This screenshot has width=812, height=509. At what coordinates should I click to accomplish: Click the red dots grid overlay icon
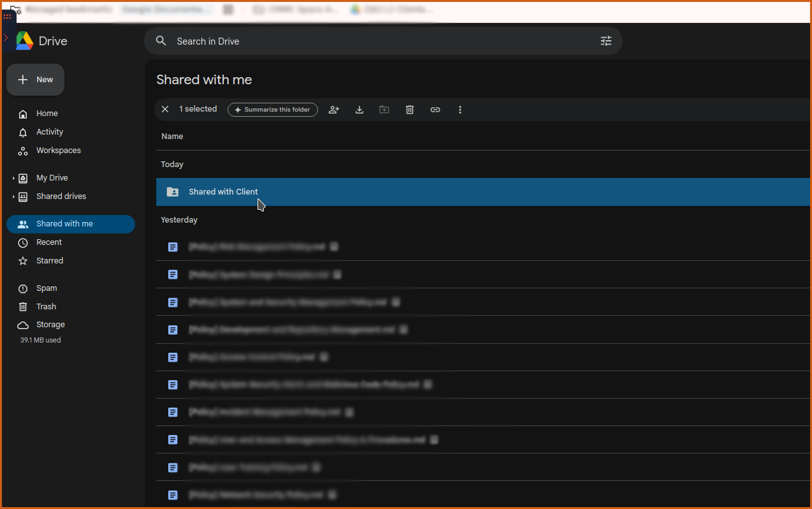click(8, 17)
